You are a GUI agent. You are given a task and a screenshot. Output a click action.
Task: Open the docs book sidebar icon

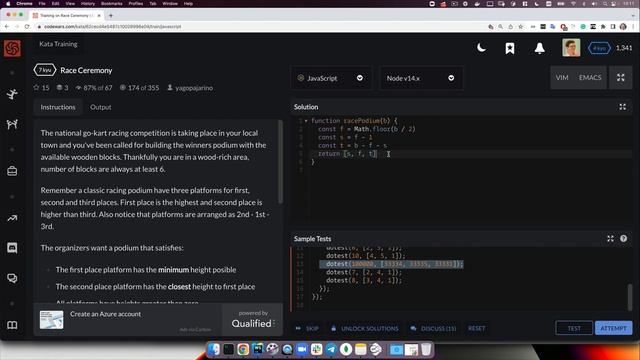pos(12,325)
